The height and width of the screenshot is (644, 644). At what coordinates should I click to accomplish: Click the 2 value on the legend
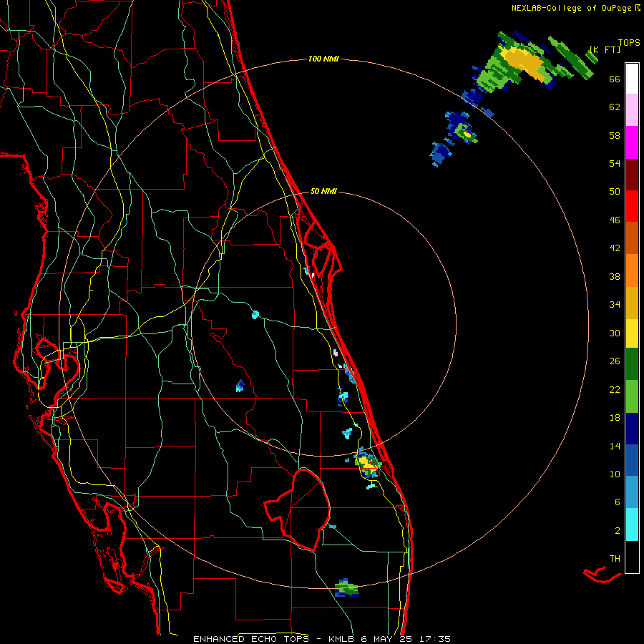[618, 531]
